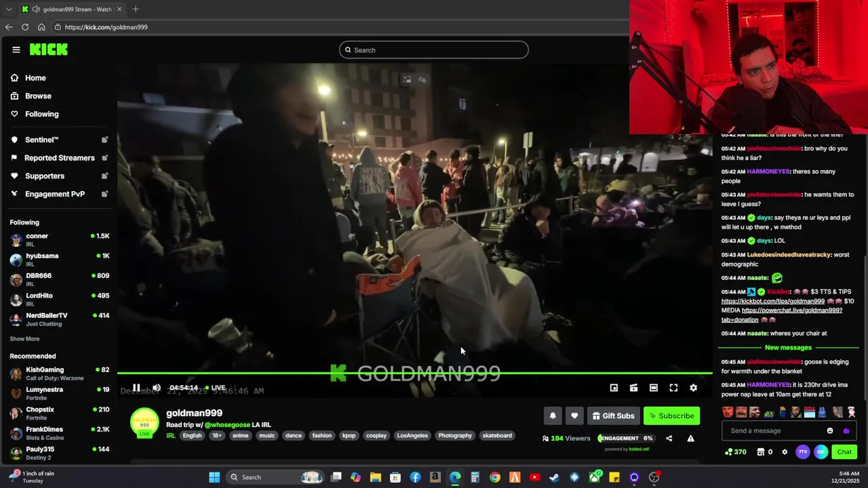Switch to theater mode icon
The width and height of the screenshot is (868, 488).
click(653, 388)
